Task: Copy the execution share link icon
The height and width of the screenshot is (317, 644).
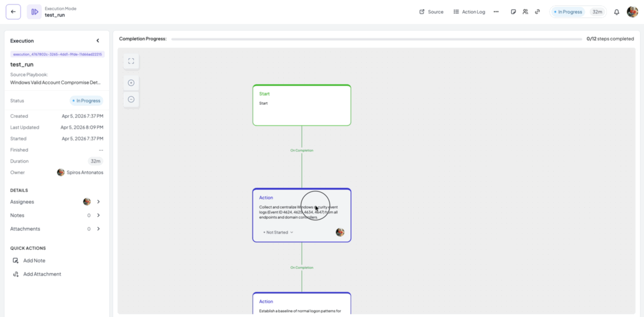Action: click(x=537, y=11)
